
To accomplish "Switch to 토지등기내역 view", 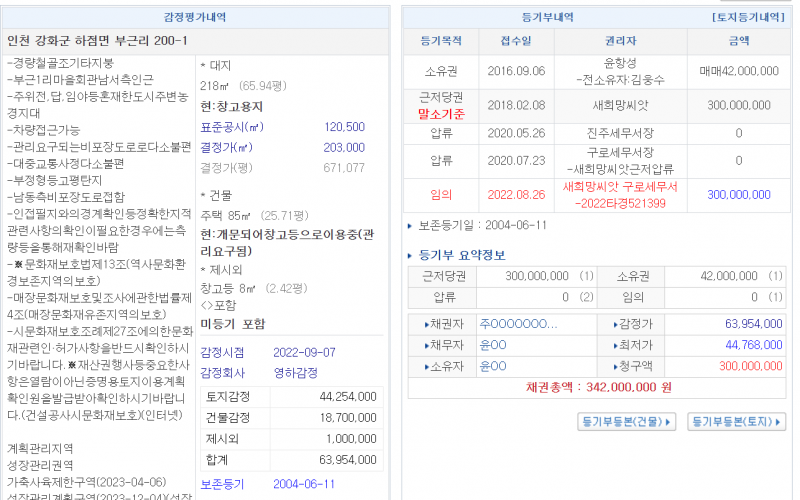I will 747,18.
